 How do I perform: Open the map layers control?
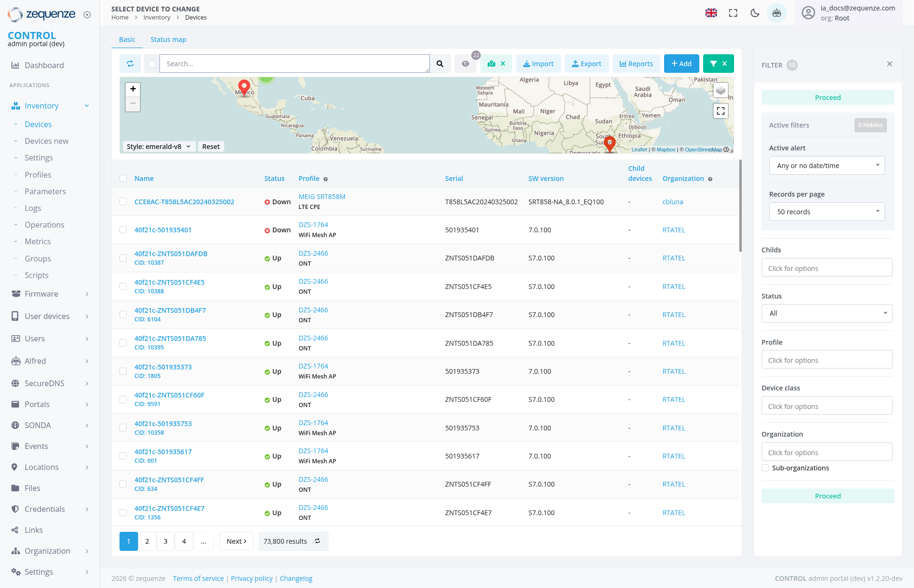pyautogui.click(x=720, y=90)
